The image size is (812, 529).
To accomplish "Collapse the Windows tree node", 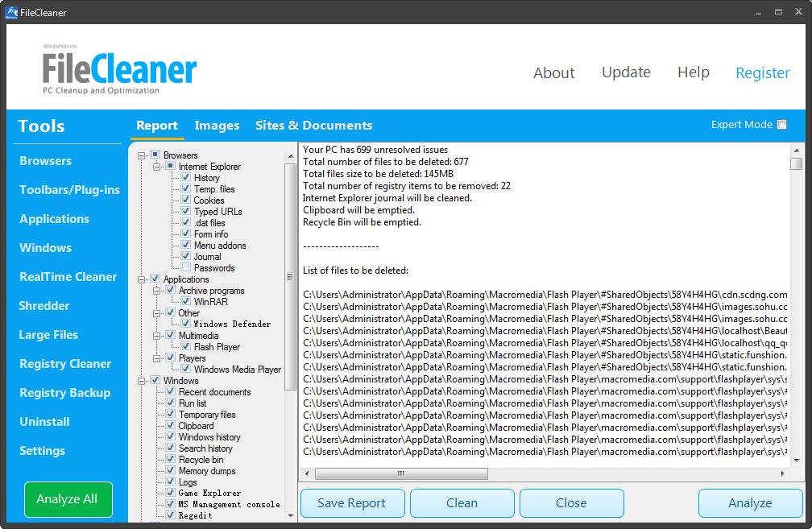I will click(143, 380).
